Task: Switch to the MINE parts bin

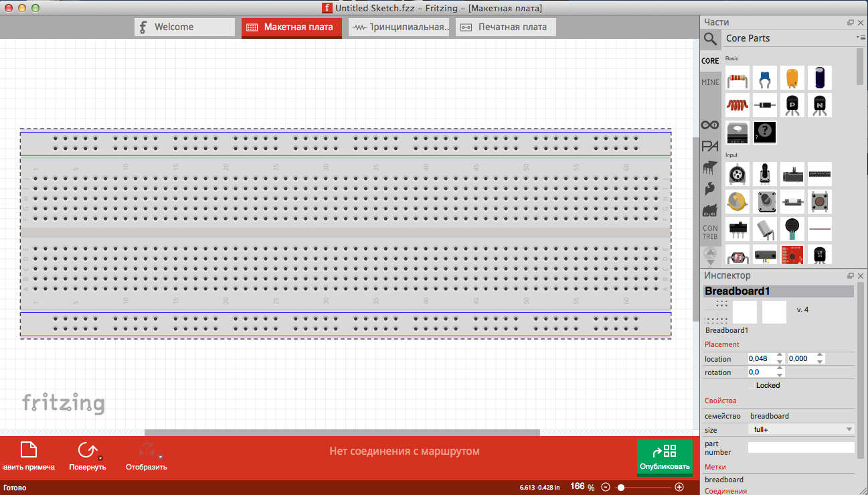Action: pyautogui.click(x=710, y=82)
